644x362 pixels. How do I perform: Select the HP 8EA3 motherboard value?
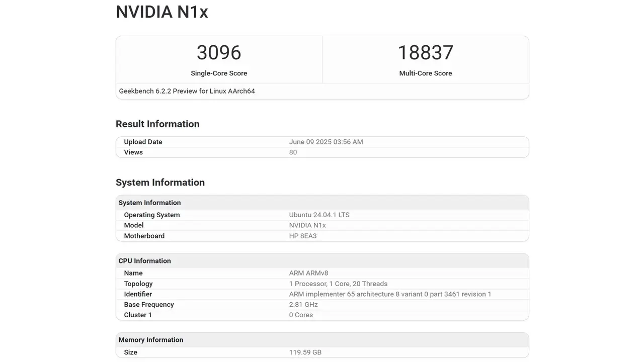click(303, 236)
